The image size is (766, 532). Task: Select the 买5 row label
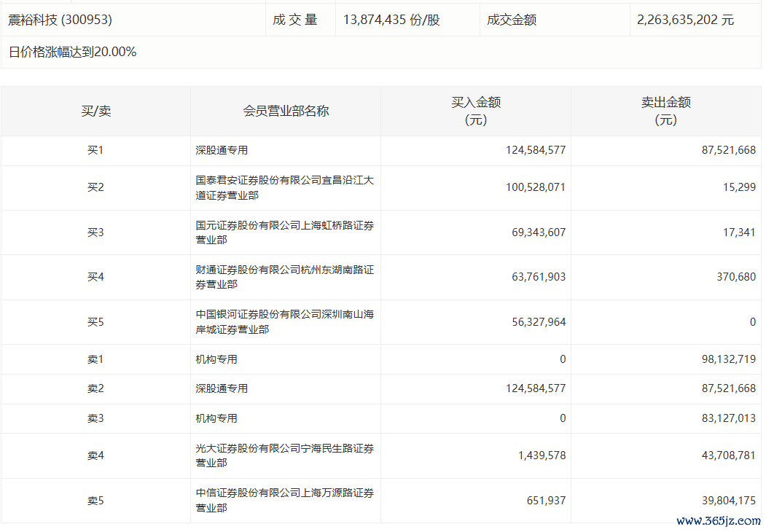[95, 322]
